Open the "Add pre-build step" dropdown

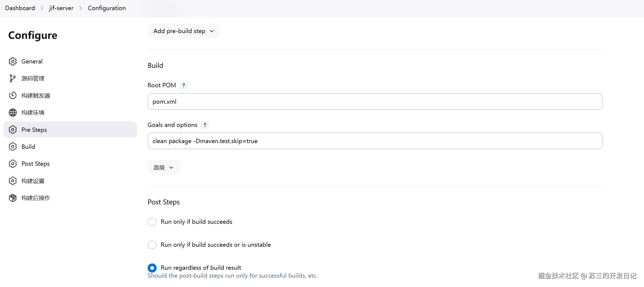click(184, 31)
